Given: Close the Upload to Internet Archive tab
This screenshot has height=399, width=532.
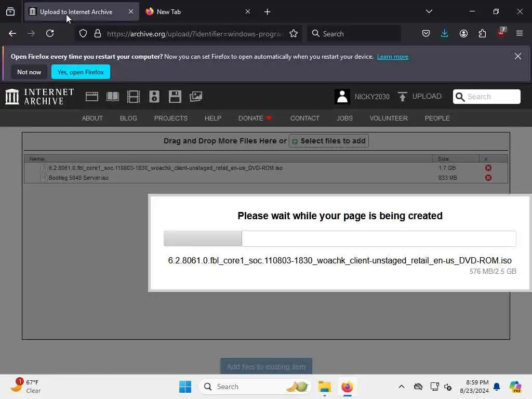Looking at the screenshot, I should click(x=131, y=12).
